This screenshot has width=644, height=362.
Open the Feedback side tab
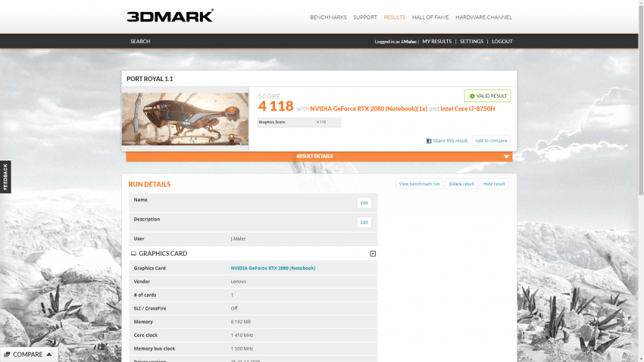(5, 177)
